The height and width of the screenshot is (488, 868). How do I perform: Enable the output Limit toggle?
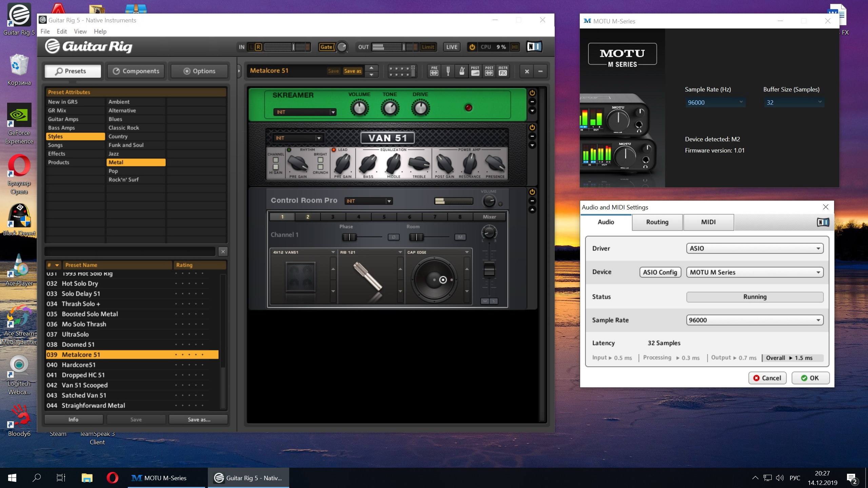(428, 47)
